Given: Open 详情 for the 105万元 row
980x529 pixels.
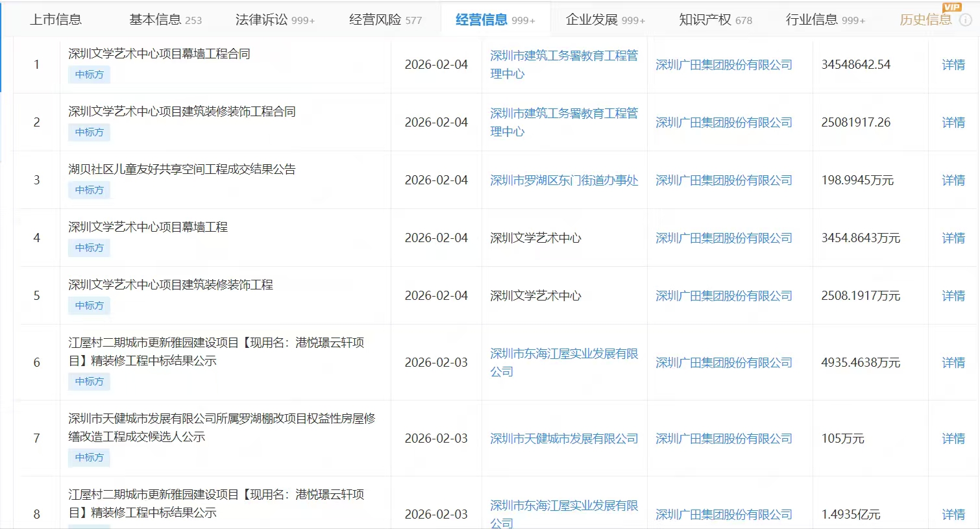Looking at the screenshot, I should pos(953,438).
